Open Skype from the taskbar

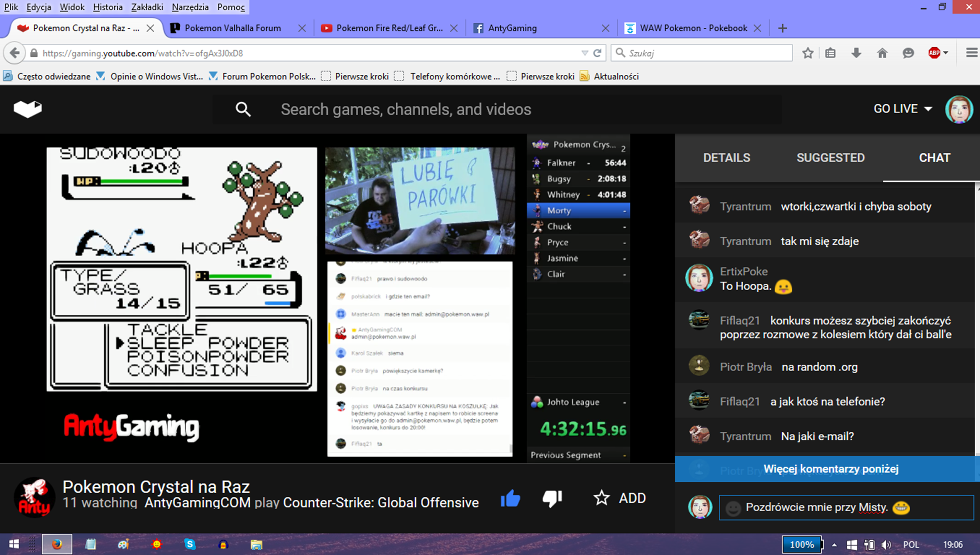[x=189, y=544]
